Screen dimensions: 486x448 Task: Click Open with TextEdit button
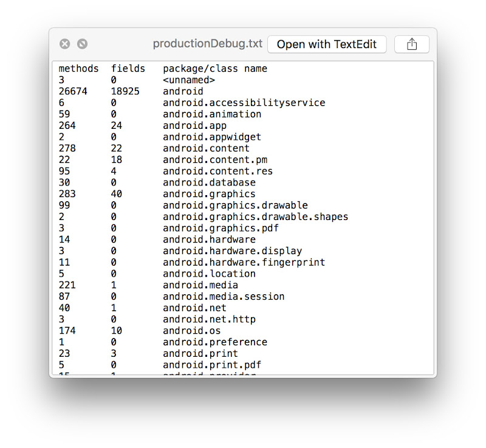click(327, 44)
